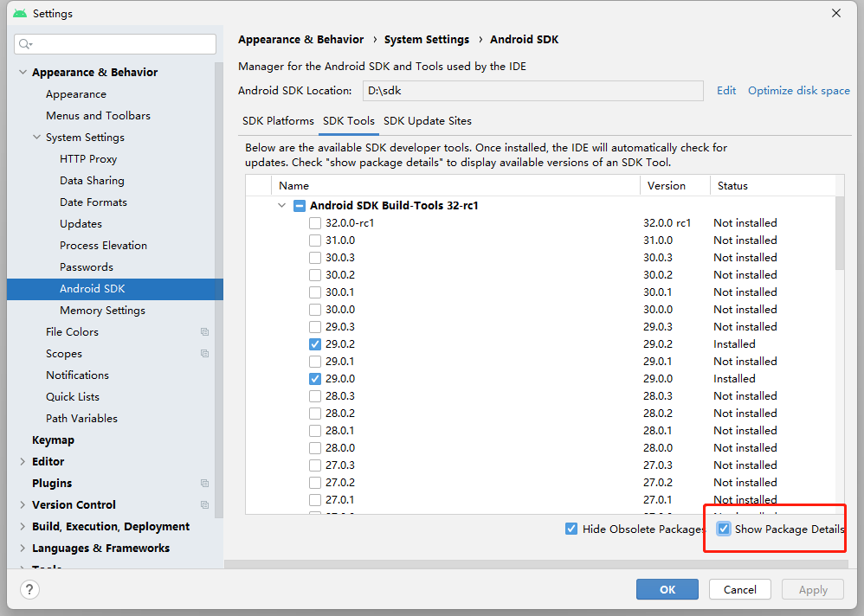Open Passwords settings page

coord(87,267)
